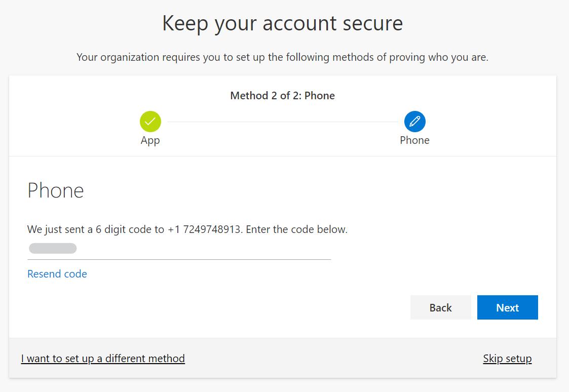Click the "Your organization requires" description text
Viewport: 569px width, 392px height.
282,57
